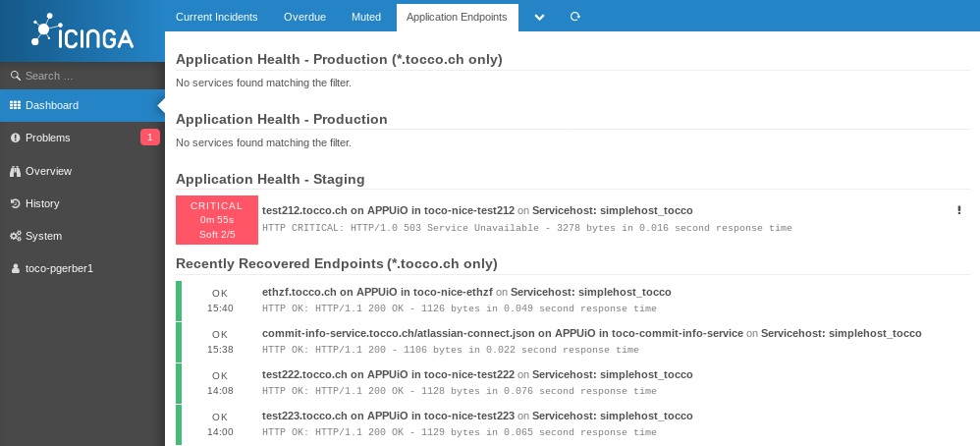Open the Application Health - Production (*.tocco.ch only) heading
The height and width of the screenshot is (446, 980).
point(340,59)
